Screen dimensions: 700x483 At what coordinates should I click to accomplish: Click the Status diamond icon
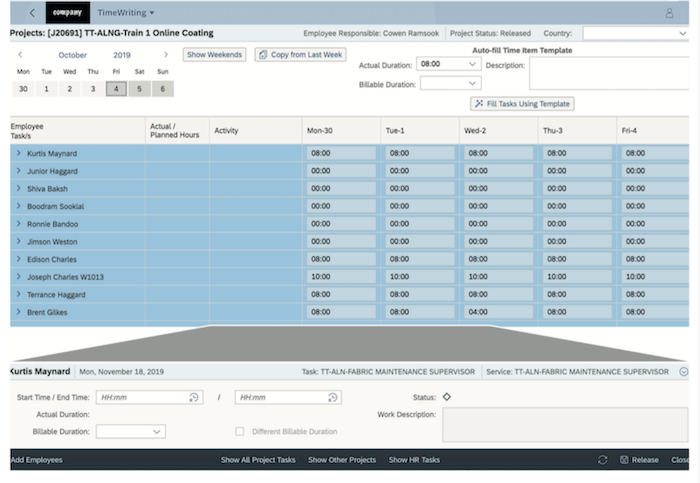(x=446, y=397)
